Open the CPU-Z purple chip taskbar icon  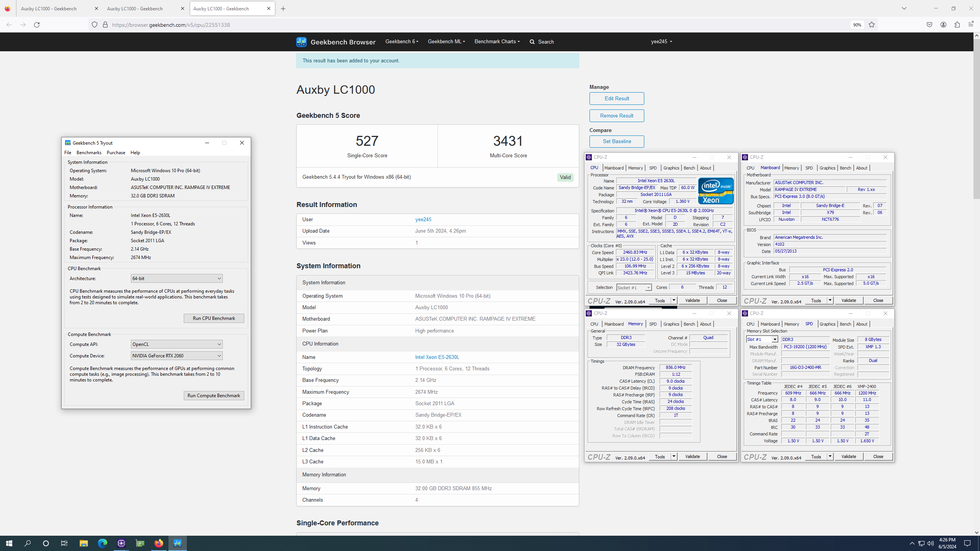tap(121, 543)
